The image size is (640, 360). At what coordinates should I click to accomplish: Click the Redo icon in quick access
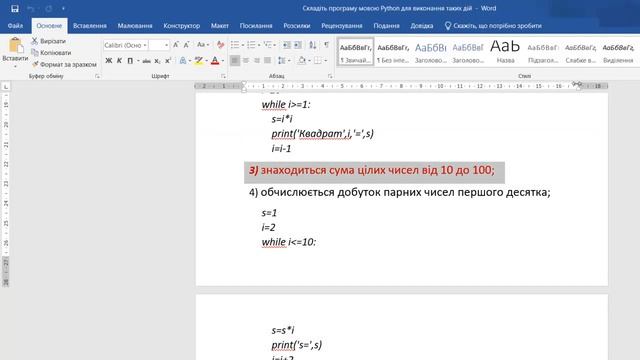pyautogui.click(x=49, y=9)
